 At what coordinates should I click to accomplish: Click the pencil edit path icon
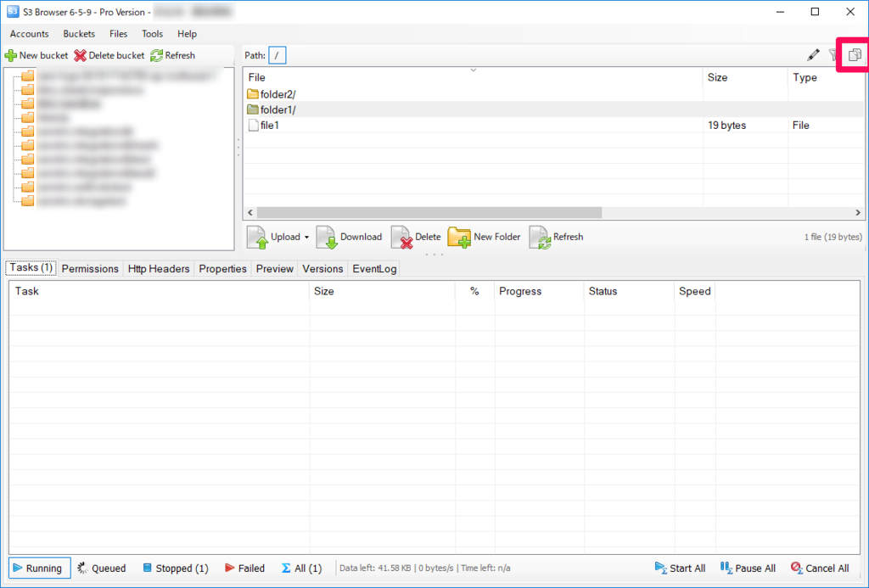pyautogui.click(x=813, y=55)
